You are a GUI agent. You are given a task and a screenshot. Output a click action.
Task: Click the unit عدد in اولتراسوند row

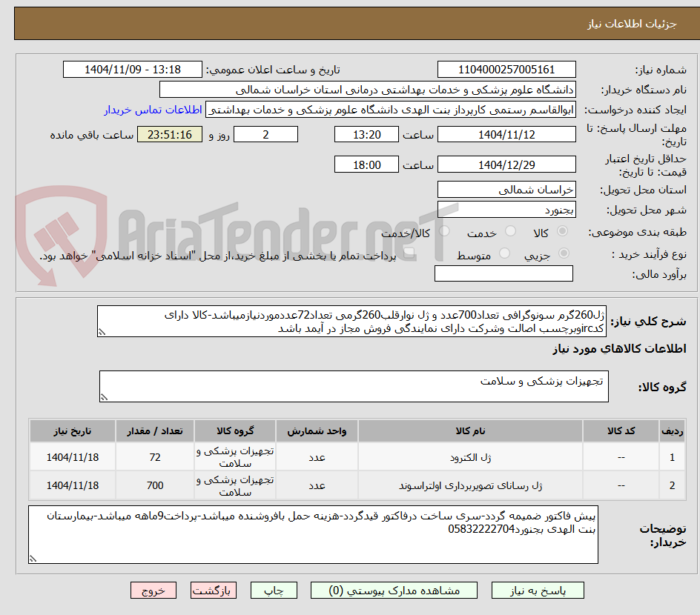click(x=317, y=485)
